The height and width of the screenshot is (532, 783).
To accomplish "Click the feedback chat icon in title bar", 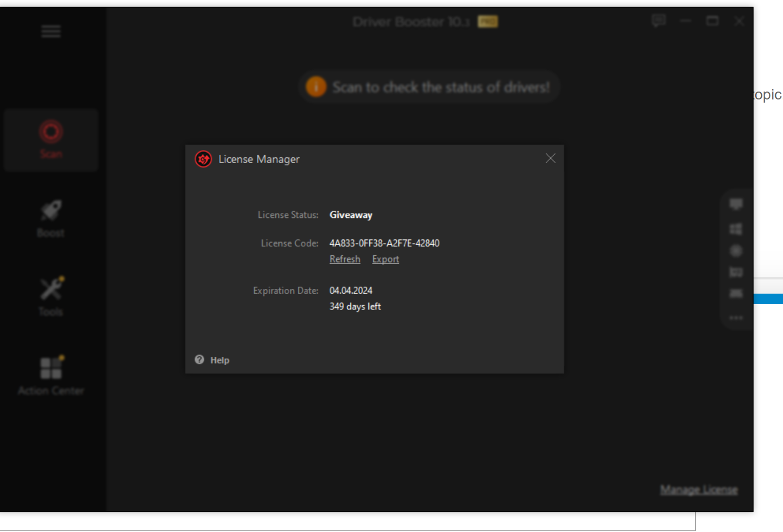I will [x=658, y=21].
